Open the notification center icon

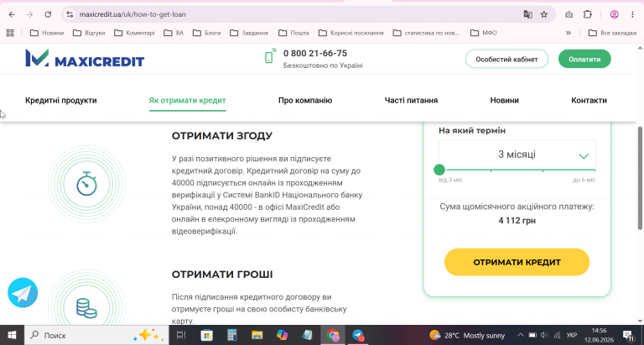pos(628,335)
